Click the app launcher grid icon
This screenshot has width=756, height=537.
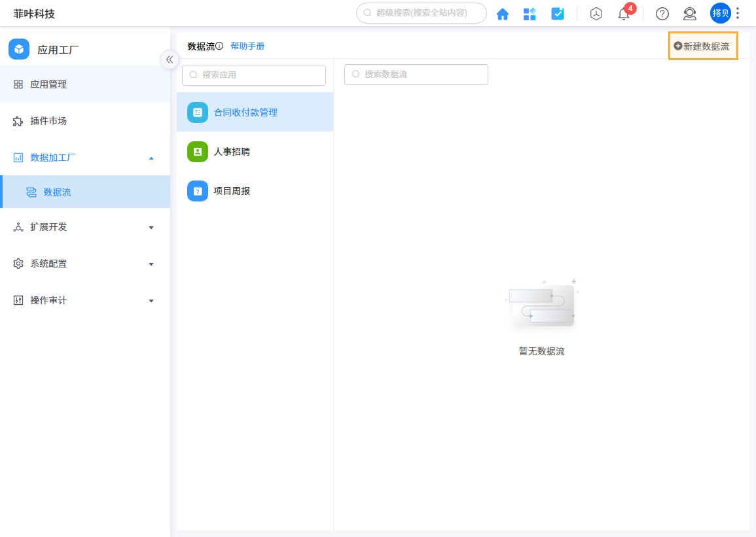click(x=530, y=13)
